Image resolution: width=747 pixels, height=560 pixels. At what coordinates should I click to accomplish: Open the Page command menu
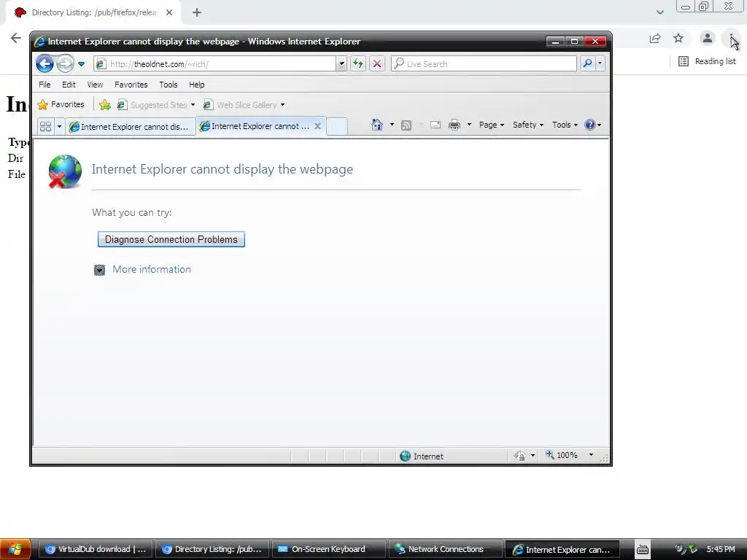(x=491, y=125)
